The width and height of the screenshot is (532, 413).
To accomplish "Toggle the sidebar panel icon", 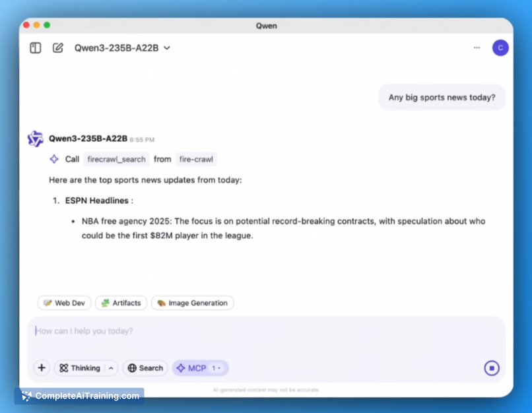I will 35,48.
